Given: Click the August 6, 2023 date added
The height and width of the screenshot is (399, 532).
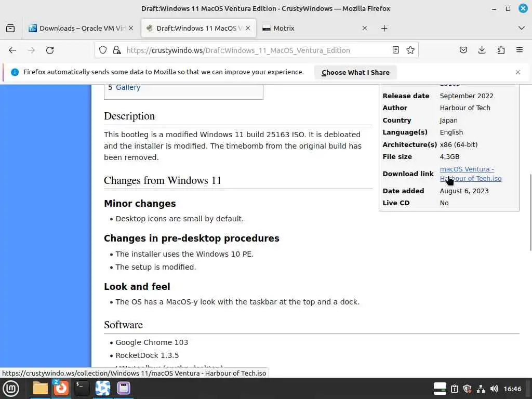Looking at the screenshot, I should [x=464, y=191].
